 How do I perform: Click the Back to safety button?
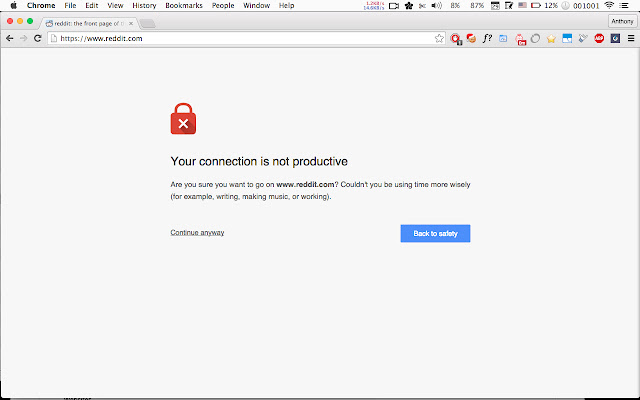click(x=435, y=233)
